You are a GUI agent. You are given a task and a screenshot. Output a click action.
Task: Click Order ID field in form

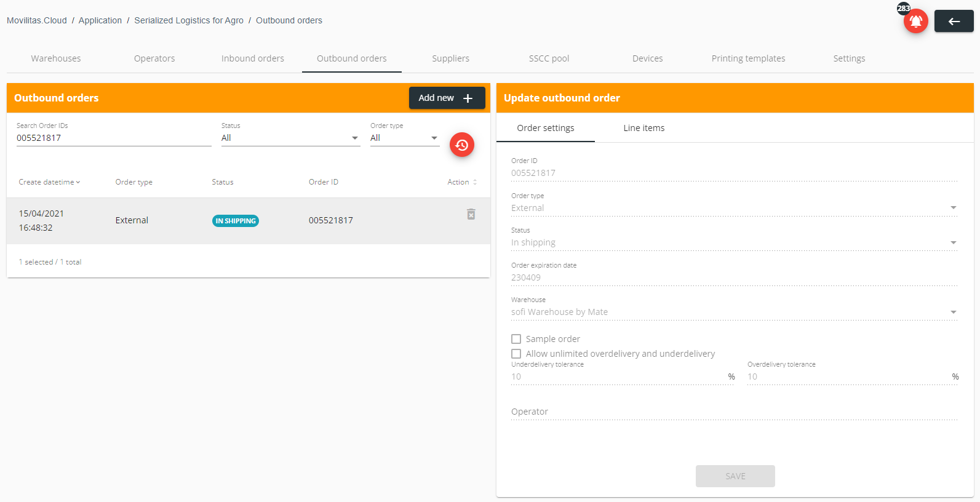tap(735, 173)
